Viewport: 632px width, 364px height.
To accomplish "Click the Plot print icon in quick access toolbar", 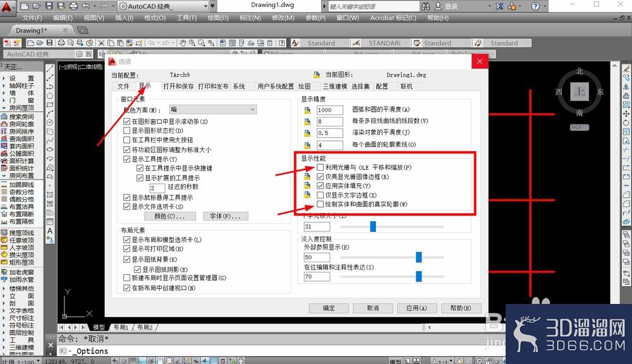I will [74, 6].
